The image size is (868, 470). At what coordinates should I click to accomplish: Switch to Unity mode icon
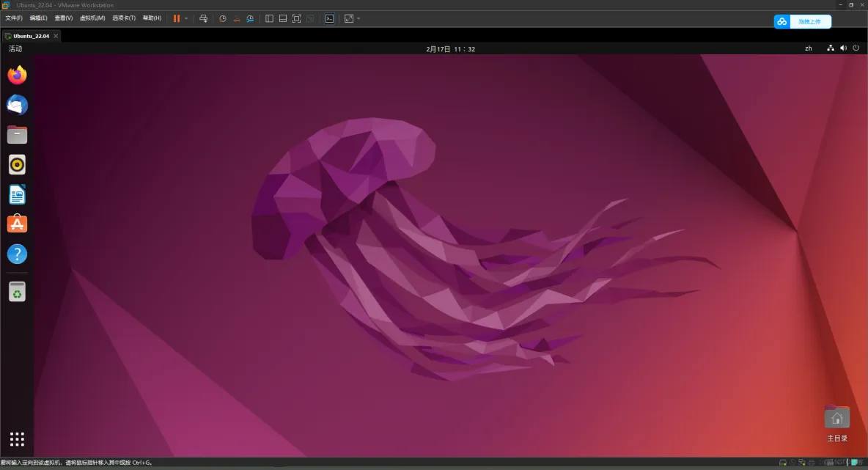(310, 18)
